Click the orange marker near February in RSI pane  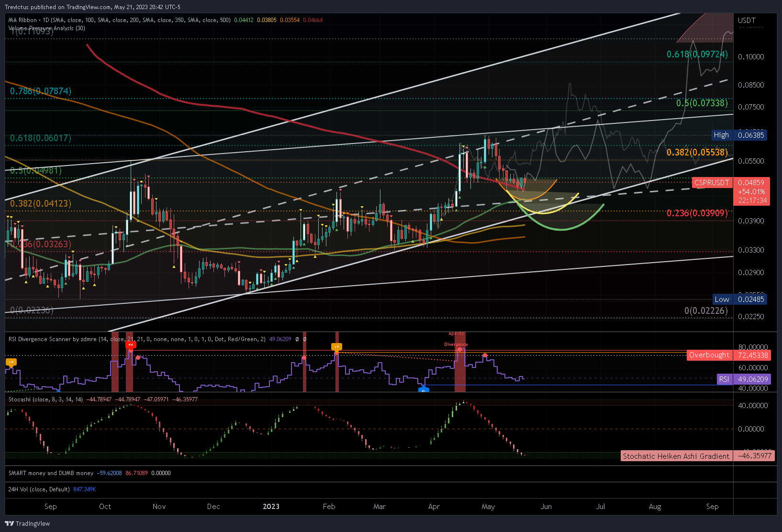pyautogui.click(x=336, y=346)
